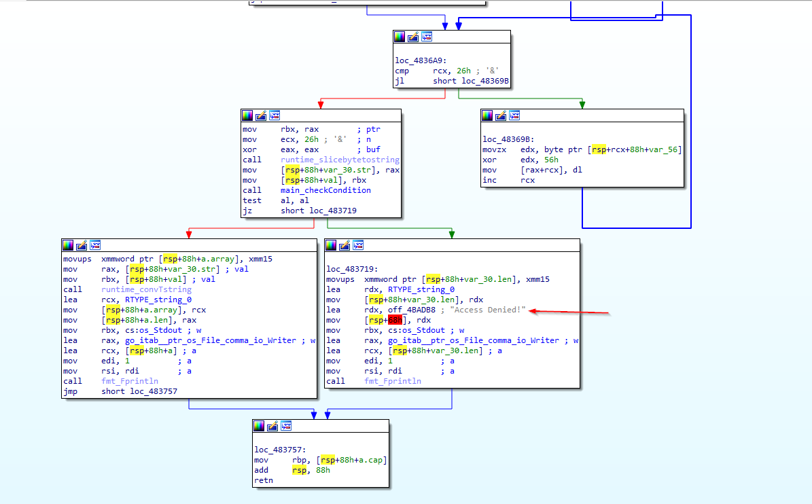Set node color for runtime_convTstring block

click(68, 245)
